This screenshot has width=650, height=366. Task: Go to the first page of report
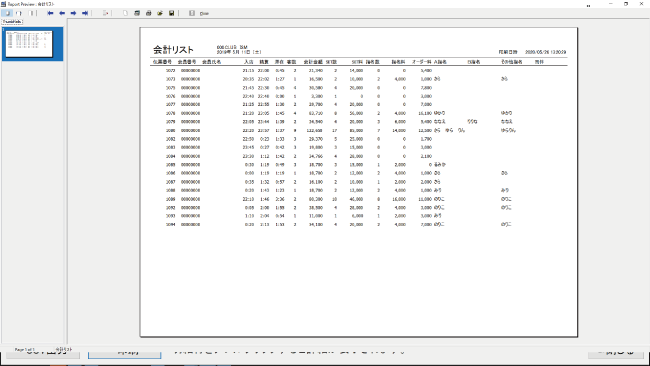click(x=50, y=13)
